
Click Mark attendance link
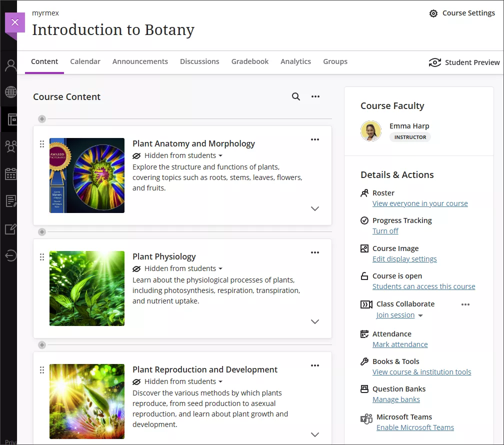point(400,344)
